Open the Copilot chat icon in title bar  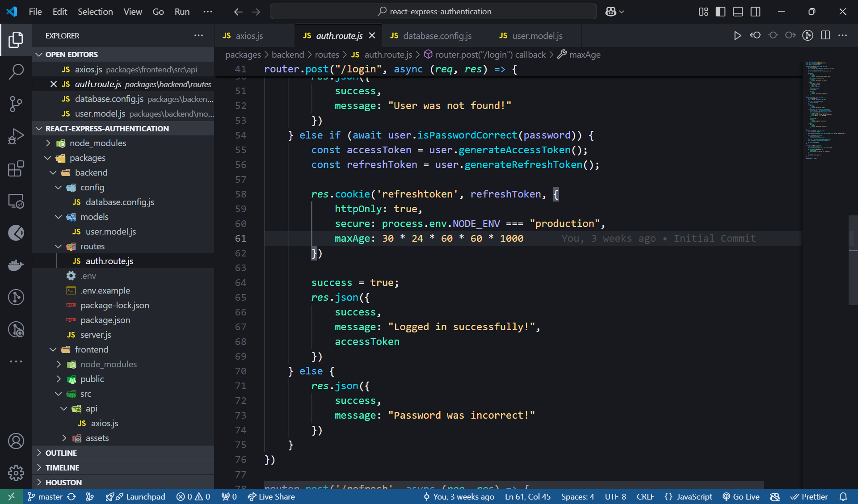(x=610, y=12)
